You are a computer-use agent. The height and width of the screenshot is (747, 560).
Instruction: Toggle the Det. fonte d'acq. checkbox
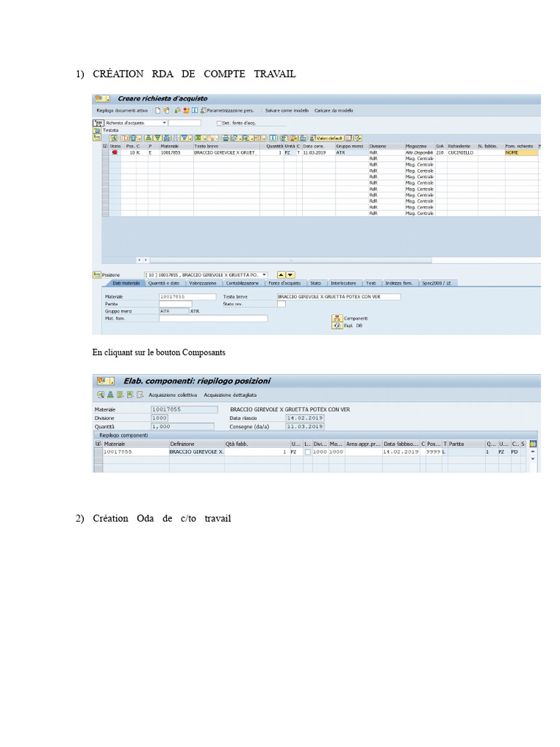point(219,123)
